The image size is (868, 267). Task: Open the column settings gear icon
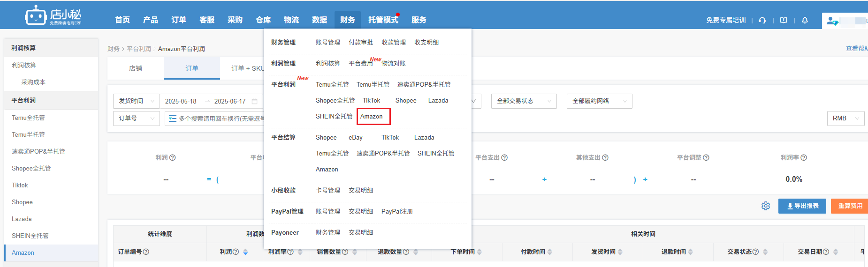coord(766,206)
